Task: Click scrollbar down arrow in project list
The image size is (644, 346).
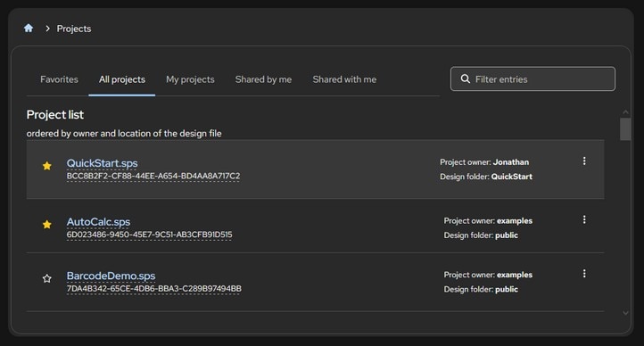Action: [625, 313]
